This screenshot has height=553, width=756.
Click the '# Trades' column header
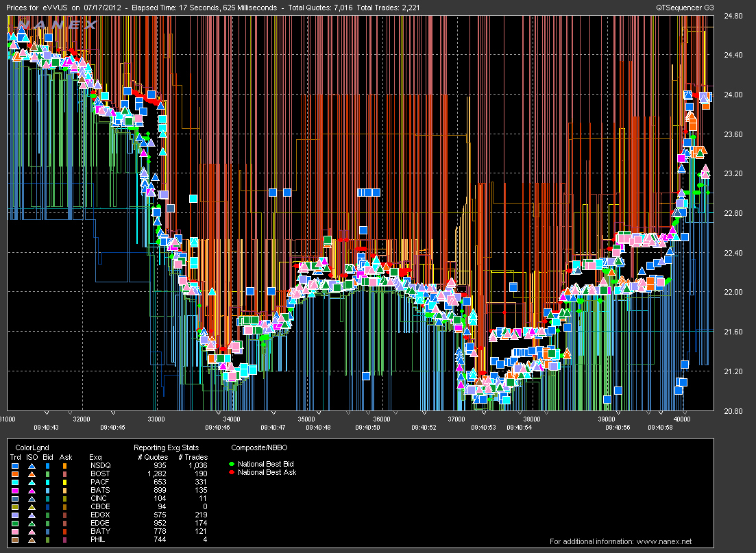[193, 457]
